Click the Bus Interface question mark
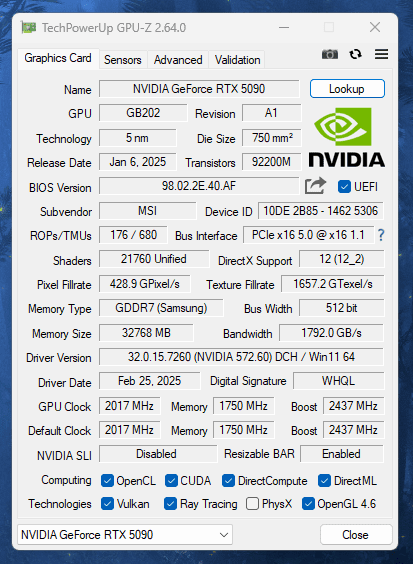This screenshot has height=564, width=413. coord(381,235)
